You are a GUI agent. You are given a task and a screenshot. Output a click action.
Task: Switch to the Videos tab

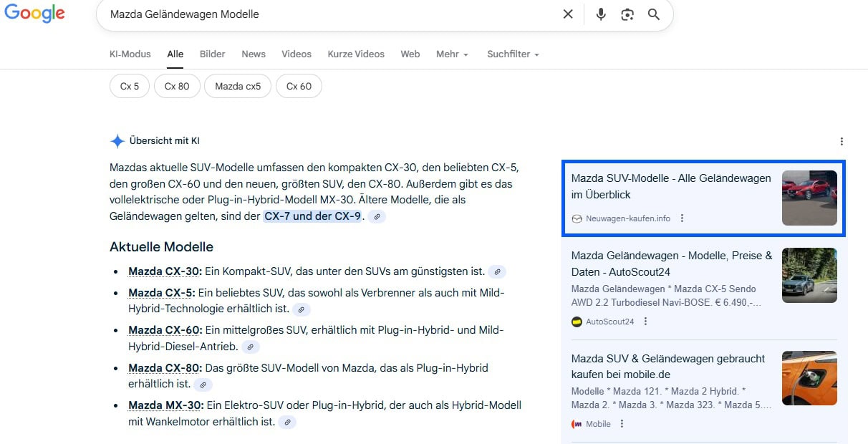[296, 54]
